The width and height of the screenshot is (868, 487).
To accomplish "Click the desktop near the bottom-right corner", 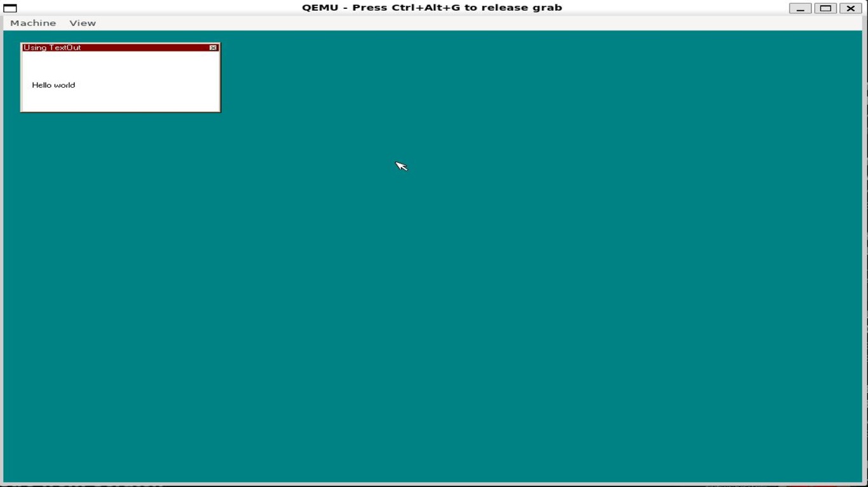I will point(839,464).
